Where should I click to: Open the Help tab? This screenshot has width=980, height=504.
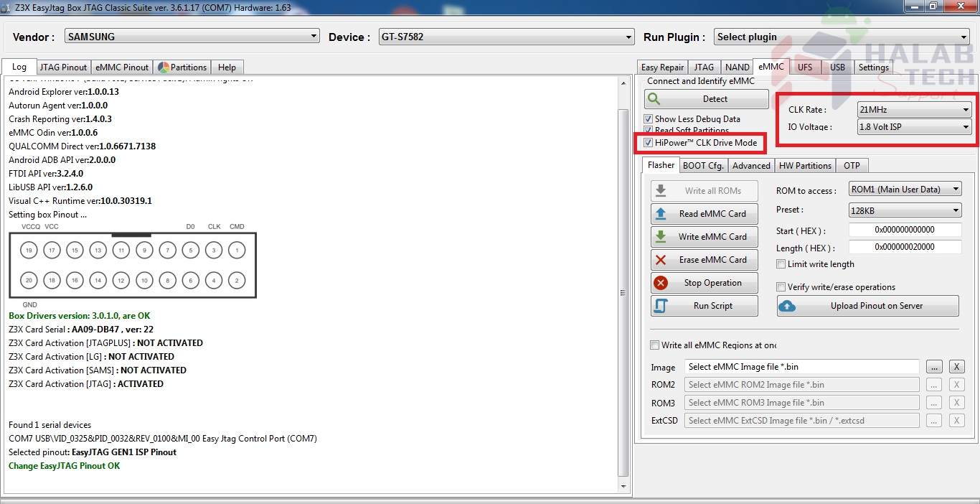(x=227, y=67)
